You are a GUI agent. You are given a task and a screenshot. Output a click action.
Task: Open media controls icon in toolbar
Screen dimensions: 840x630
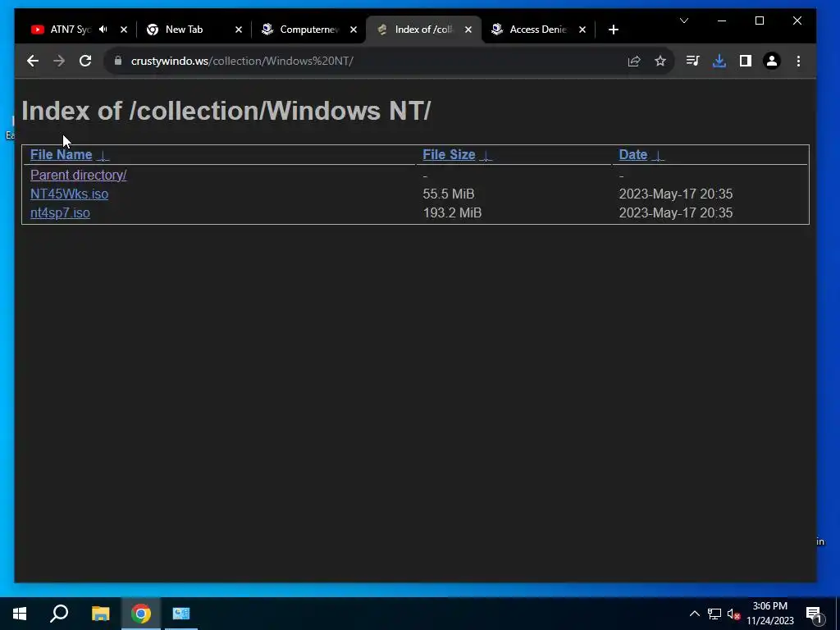pos(692,61)
